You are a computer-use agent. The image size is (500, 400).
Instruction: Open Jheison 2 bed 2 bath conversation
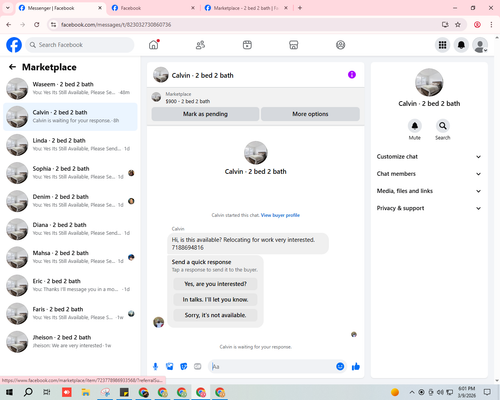click(x=70, y=341)
